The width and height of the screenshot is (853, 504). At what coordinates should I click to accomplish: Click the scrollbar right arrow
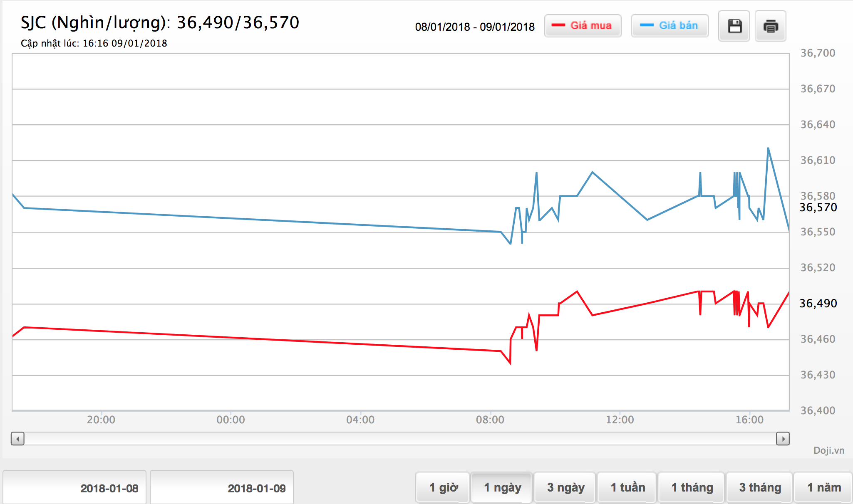pyautogui.click(x=783, y=439)
